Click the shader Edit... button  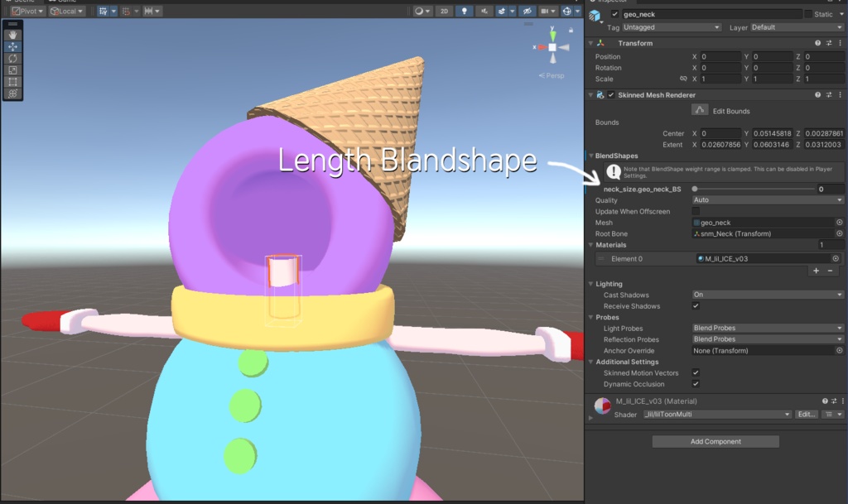(x=806, y=415)
